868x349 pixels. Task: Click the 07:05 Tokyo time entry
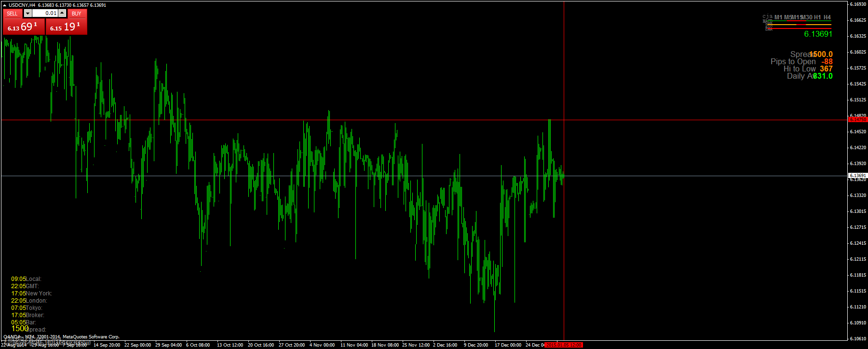(27, 308)
